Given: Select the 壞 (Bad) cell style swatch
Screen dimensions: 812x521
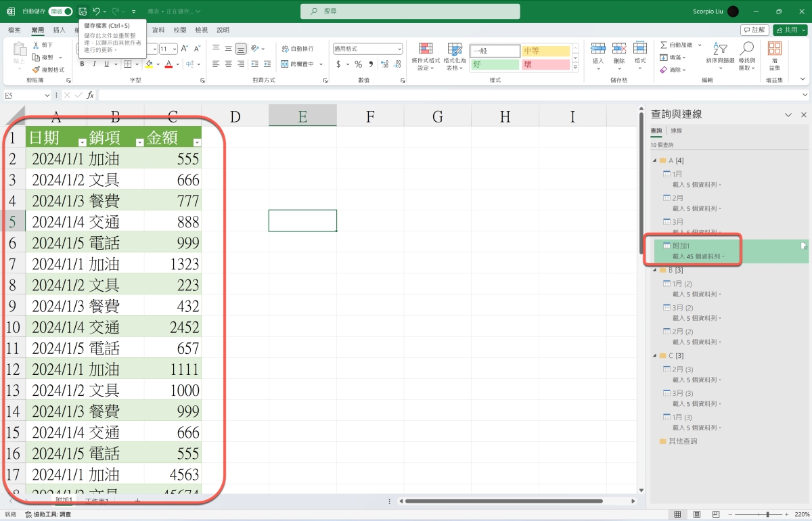Looking at the screenshot, I should pos(545,64).
